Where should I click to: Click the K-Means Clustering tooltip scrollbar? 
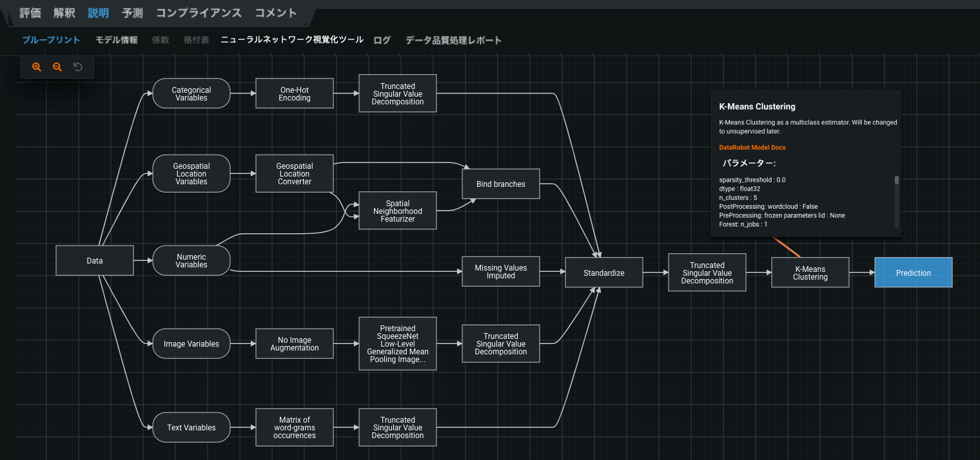coord(896,180)
